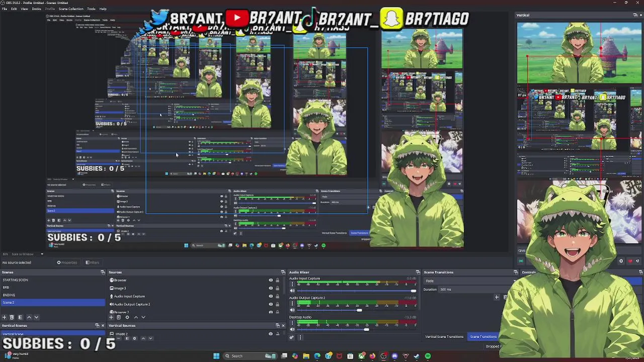644x362 pixels.
Task: Open Desktop Audio three-dot menu
Action: 292,323
